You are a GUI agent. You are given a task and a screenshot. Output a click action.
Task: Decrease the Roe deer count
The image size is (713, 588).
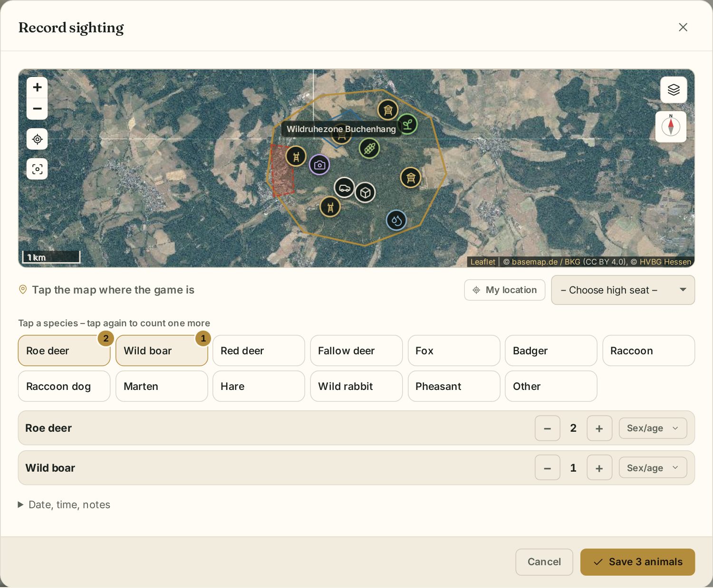548,428
